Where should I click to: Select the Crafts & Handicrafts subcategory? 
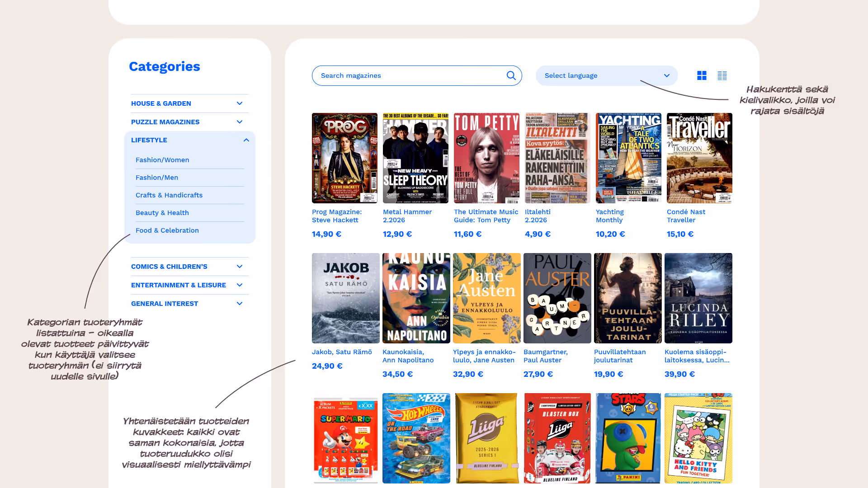pos(169,195)
